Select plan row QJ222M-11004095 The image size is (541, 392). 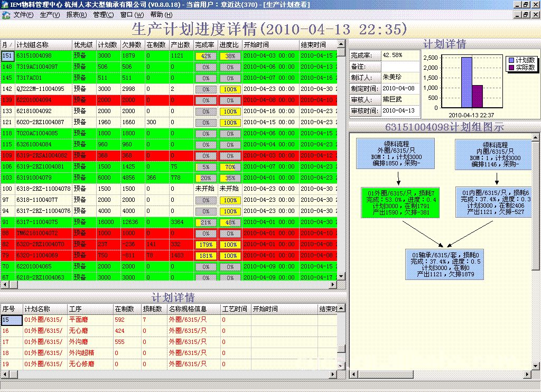coord(169,89)
